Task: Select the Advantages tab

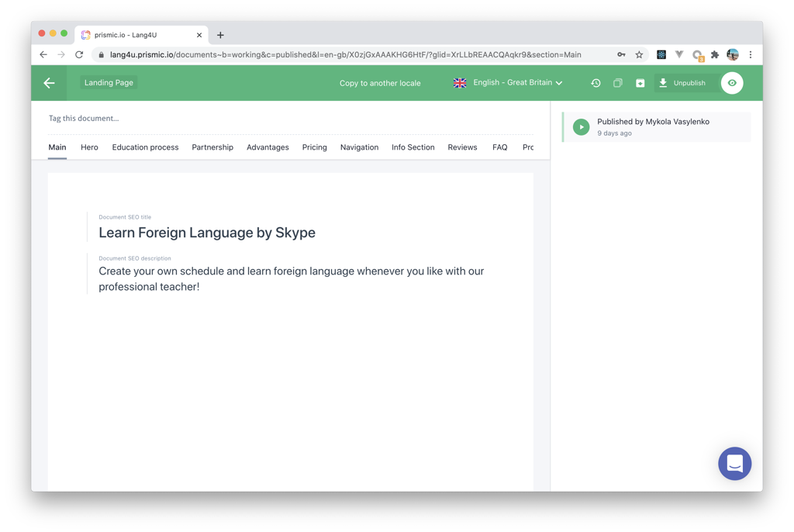Action: 268,147
